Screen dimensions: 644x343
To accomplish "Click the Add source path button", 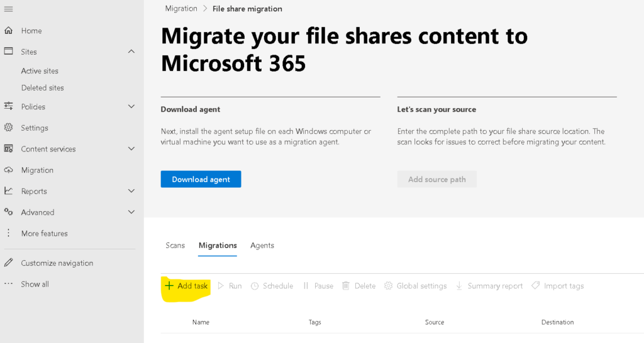I will click(437, 179).
